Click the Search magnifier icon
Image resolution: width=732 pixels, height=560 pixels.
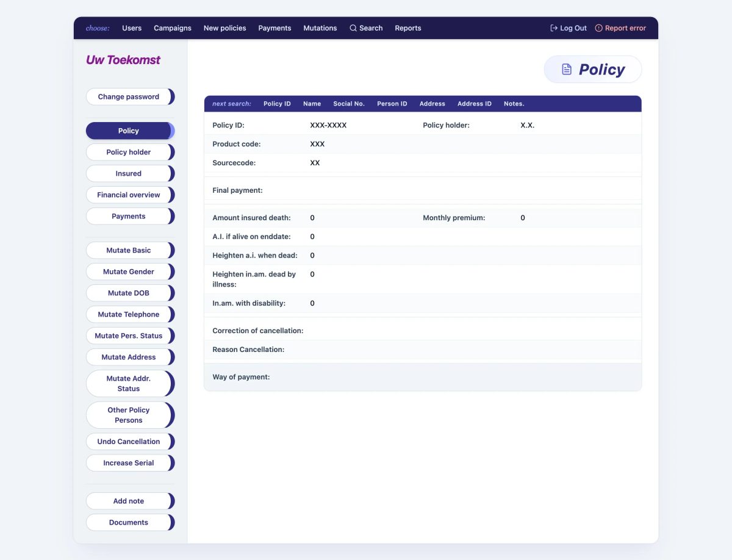pyautogui.click(x=353, y=28)
